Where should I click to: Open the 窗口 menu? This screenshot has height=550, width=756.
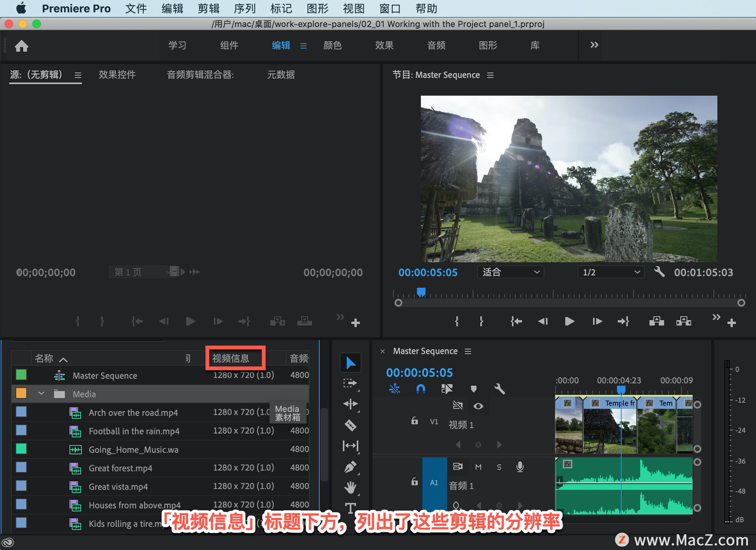coord(389,8)
